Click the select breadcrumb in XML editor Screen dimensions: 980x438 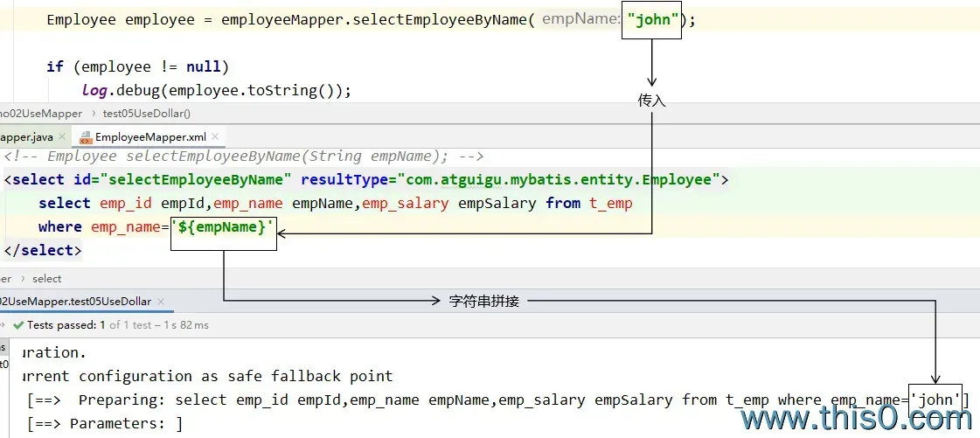click(x=47, y=279)
